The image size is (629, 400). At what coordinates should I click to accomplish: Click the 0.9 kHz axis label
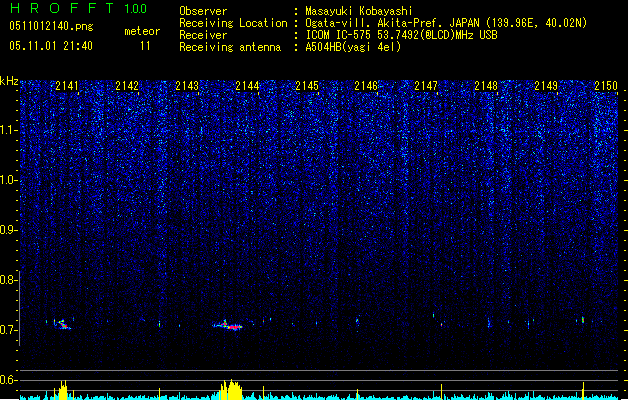[9, 230]
